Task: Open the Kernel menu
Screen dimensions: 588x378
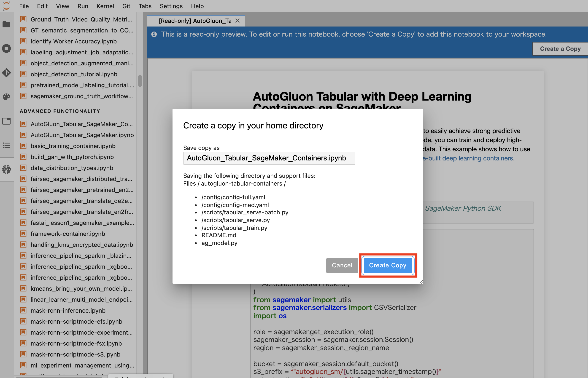Action: pos(105,6)
